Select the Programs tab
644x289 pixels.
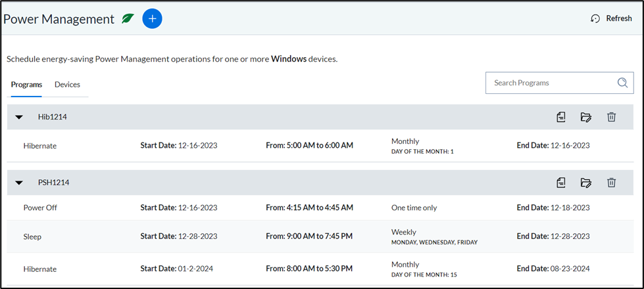click(26, 85)
